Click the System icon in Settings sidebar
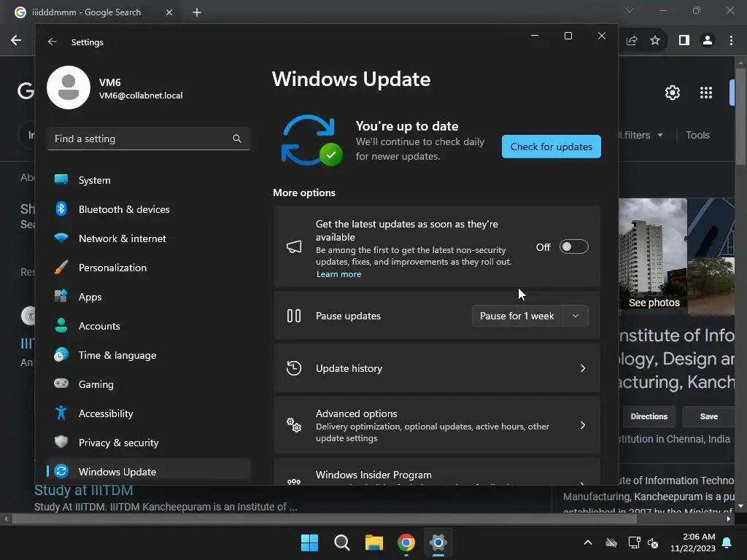The height and width of the screenshot is (560, 747). point(61,179)
